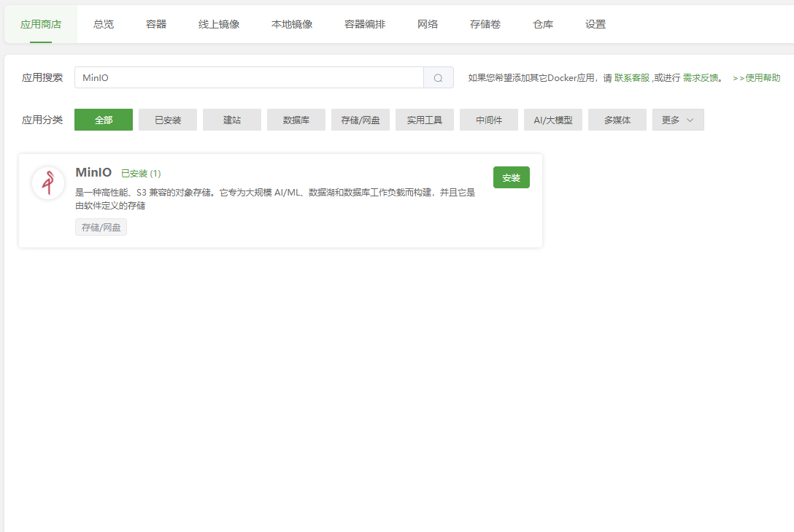
Task: Open the 容器编排 tab
Action: 365,24
